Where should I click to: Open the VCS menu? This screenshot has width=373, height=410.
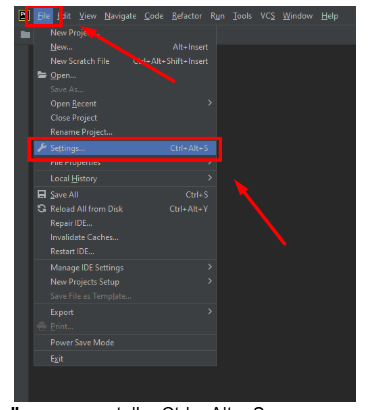click(x=268, y=16)
